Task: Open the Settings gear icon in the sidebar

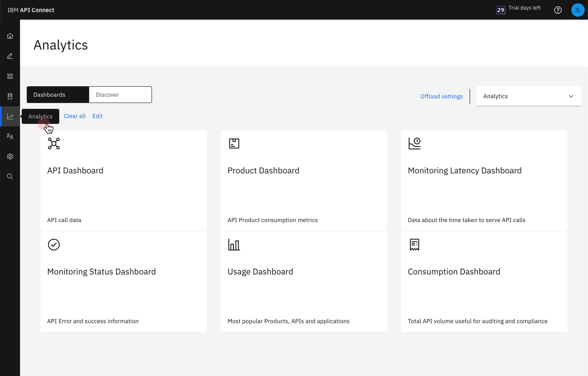Action: tap(10, 156)
